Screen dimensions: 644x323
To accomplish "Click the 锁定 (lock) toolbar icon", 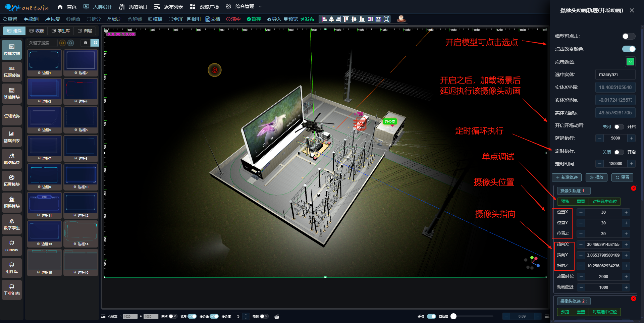I will tap(114, 19).
